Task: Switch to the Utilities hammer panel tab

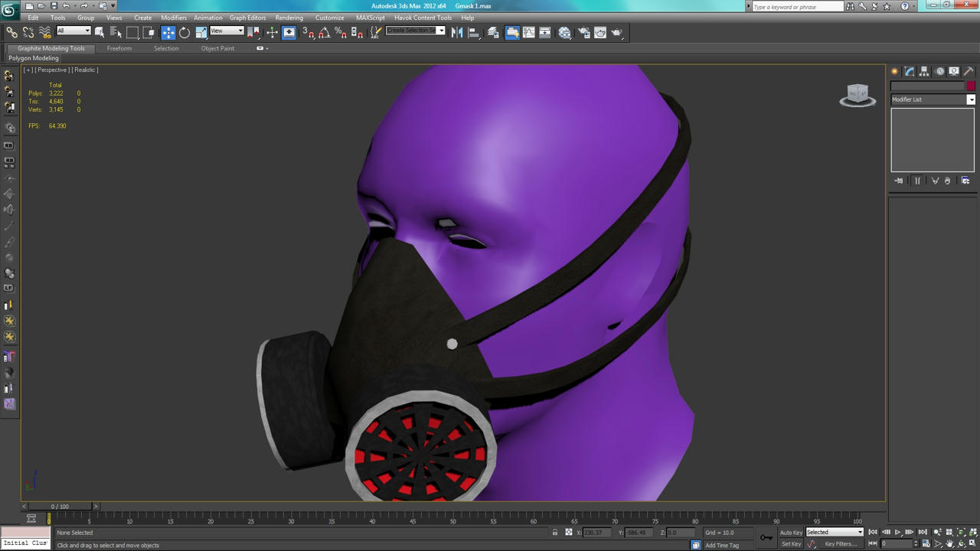Action: click(x=969, y=71)
